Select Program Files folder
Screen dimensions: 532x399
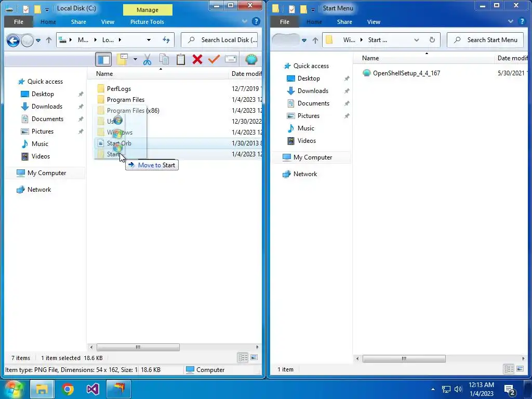coord(126,100)
